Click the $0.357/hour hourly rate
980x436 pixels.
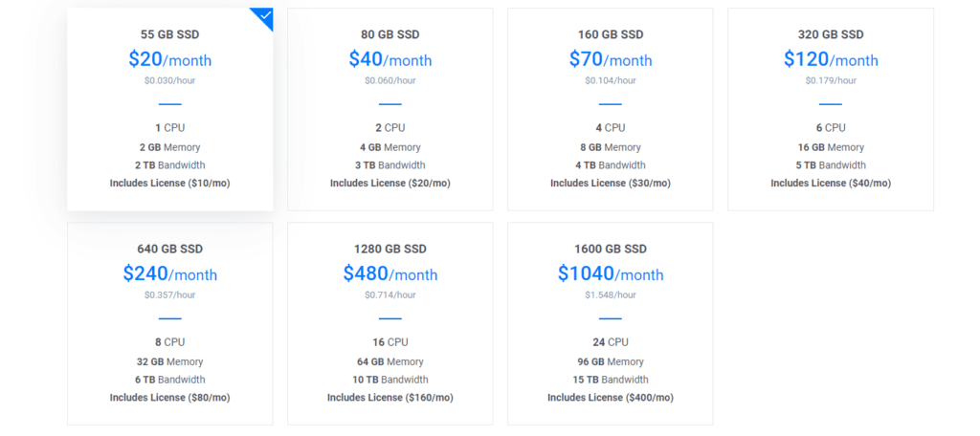pos(170,294)
